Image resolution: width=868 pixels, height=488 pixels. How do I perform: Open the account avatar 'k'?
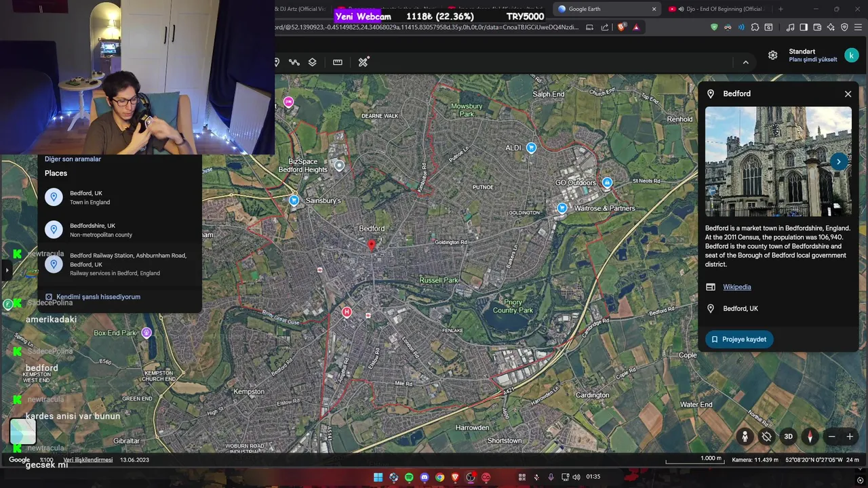[851, 56]
